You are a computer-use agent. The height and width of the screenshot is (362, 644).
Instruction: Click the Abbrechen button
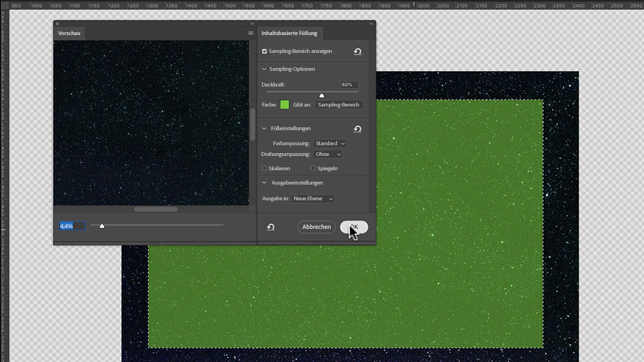(x=316, y=227)
